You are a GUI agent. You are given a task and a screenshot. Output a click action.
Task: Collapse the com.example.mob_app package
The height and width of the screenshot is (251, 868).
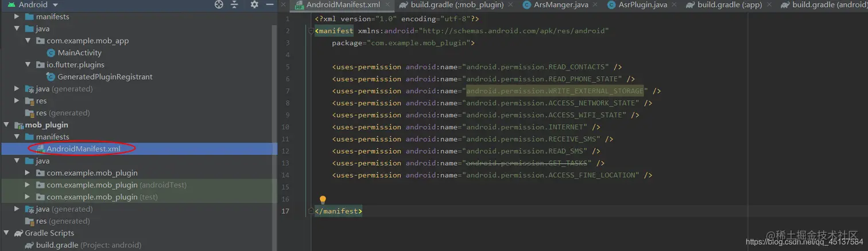(x=28, y=41)
